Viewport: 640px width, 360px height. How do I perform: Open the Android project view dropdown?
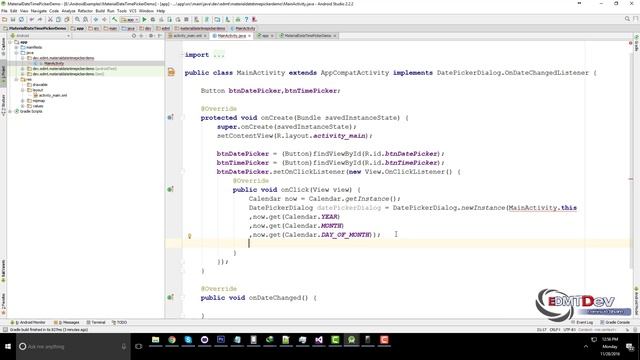[x=41, y=36]
